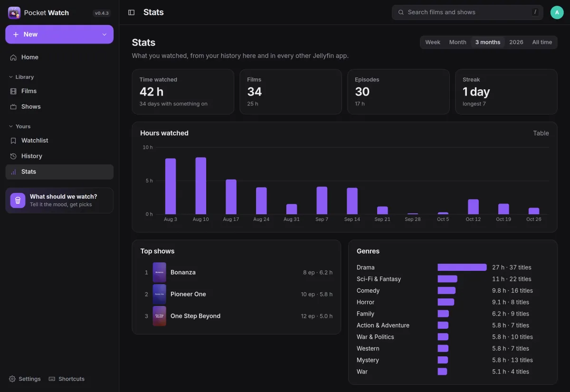570x392 pixels.
Task: Select the Week time range
Action: (x=433, y=42)
